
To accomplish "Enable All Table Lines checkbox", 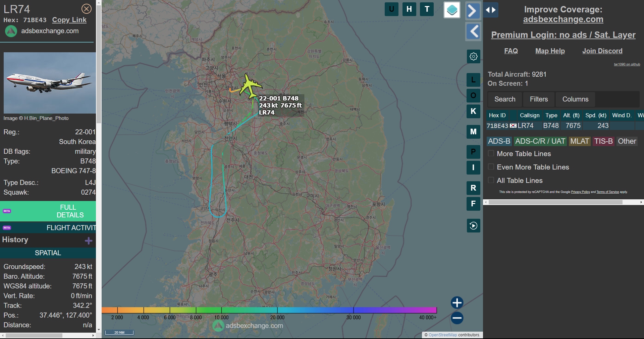I will coord(491,180).
